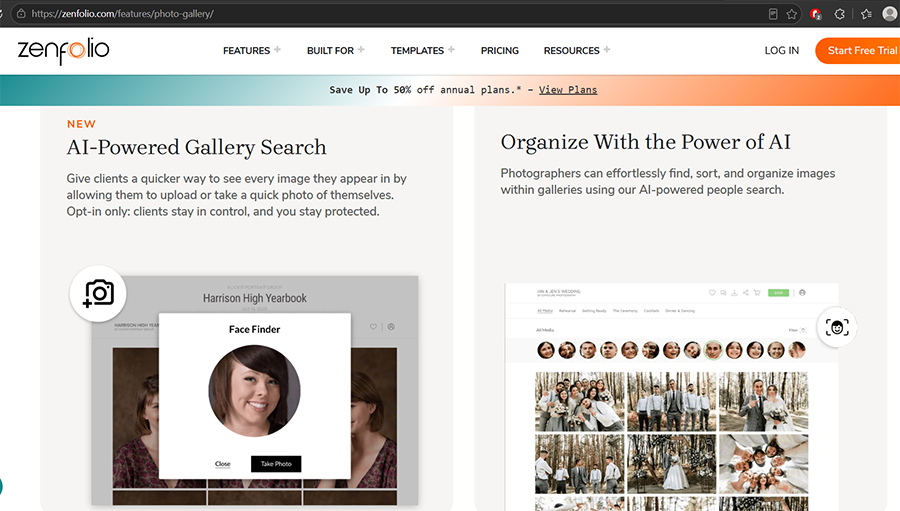Screen dimensions: 900x511
Task: Click the cart icon in wedding gallery header
Action: click(757, 292)
